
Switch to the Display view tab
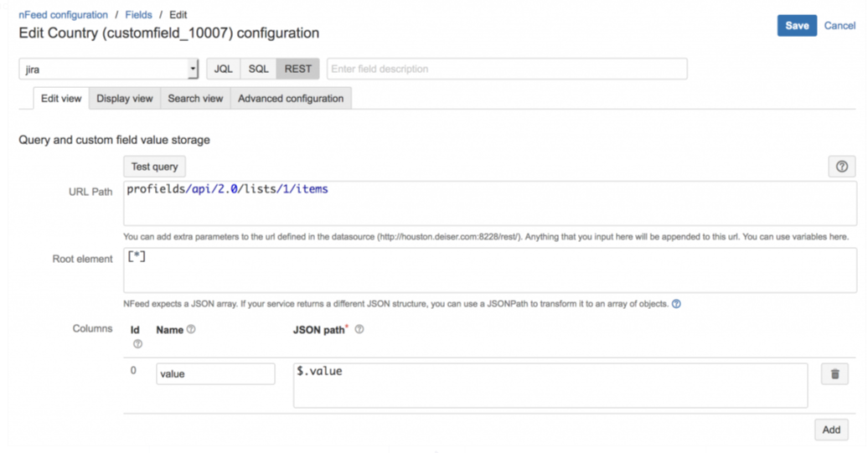[x=125, y=99]
